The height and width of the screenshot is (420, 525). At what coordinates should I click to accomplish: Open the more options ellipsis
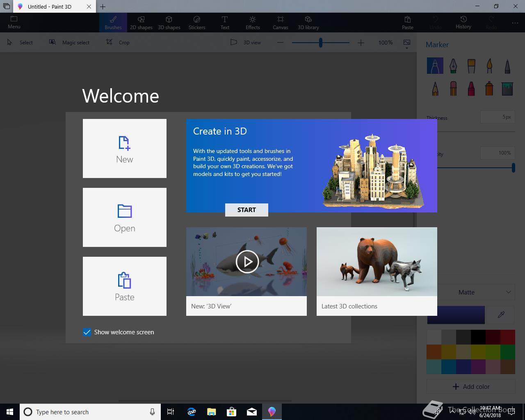click(515, 23)
